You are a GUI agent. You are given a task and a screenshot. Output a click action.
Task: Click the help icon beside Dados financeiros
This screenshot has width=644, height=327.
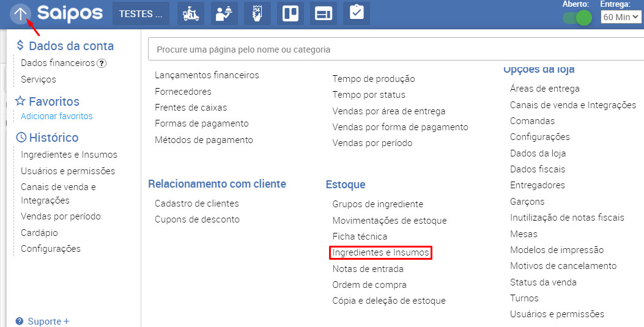pos(102,63)
